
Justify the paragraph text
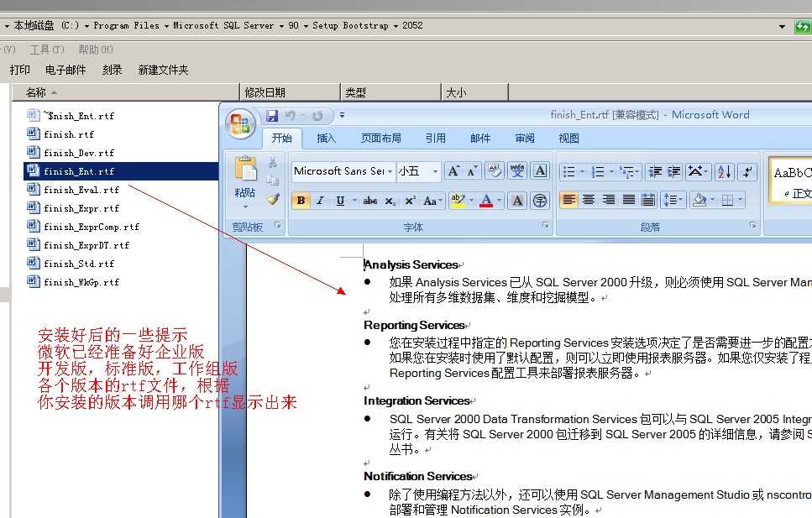(x=629, y=200)
